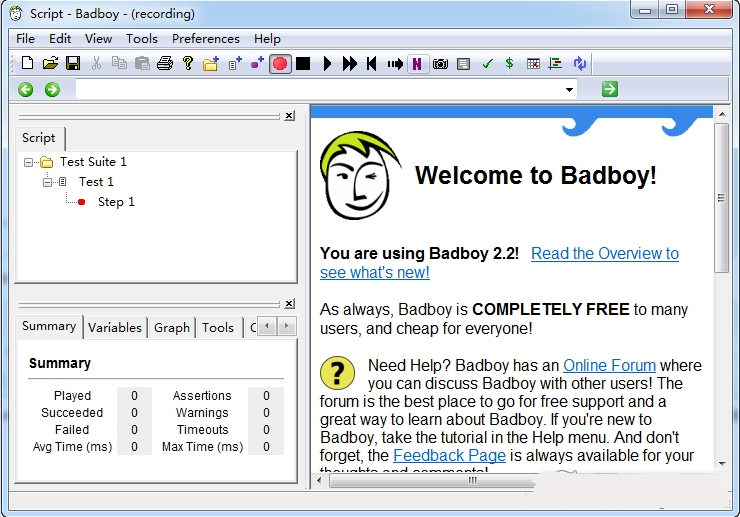Click the yellow question mark help image
740x517 pixels.
[x=337, y=373]
